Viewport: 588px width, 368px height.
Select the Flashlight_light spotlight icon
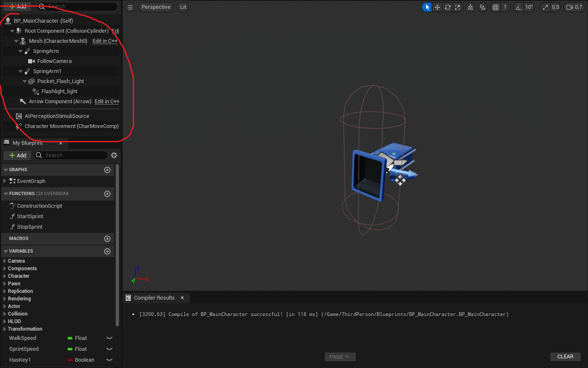[x=36, y=91]
